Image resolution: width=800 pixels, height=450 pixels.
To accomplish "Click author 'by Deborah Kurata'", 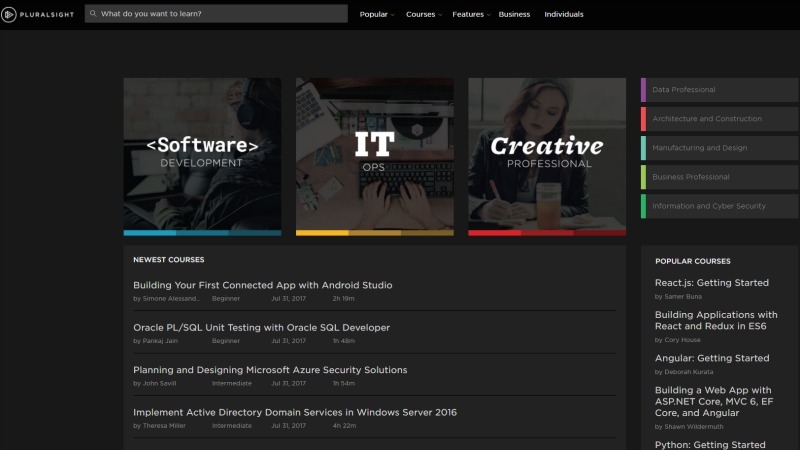I will click(684, 372).
